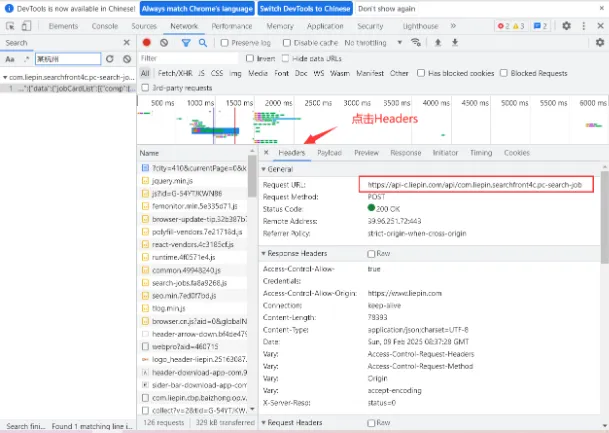Switch to the Payload tab
This screenshot has height=433, width=609.
(x=329, y=153)
